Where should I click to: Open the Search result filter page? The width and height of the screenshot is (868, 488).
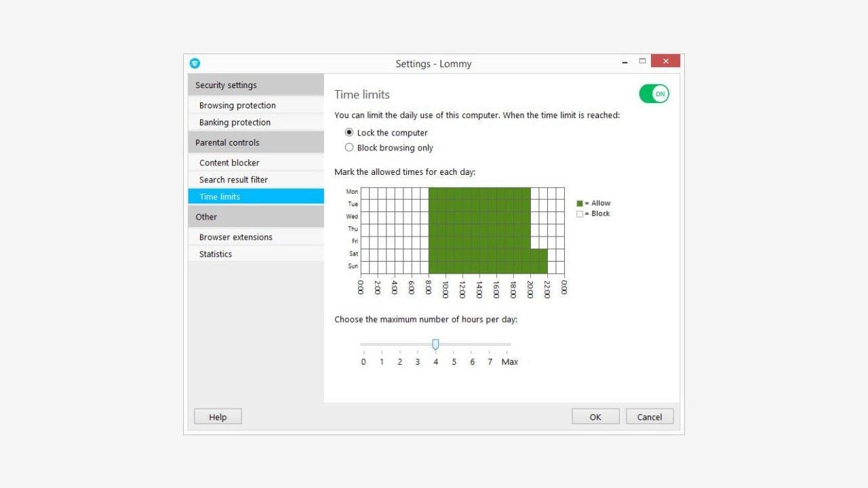click(x=234, y=180)
